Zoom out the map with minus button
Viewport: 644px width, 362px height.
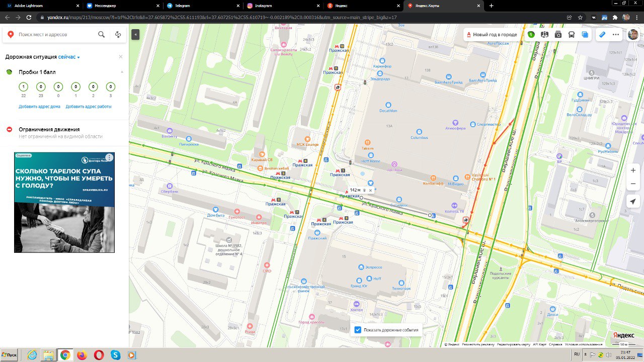coord(633,184)
